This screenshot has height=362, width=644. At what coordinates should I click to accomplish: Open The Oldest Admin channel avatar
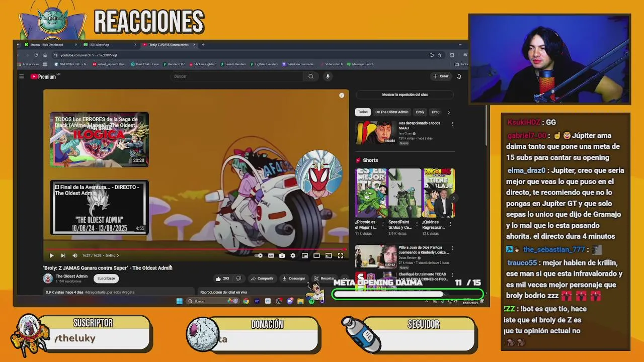48,278
